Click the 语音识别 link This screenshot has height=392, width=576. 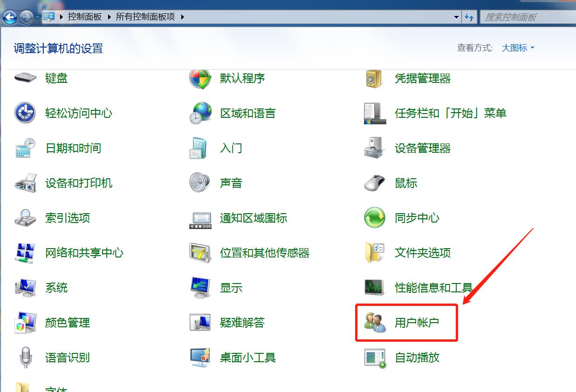click(68, 358)
